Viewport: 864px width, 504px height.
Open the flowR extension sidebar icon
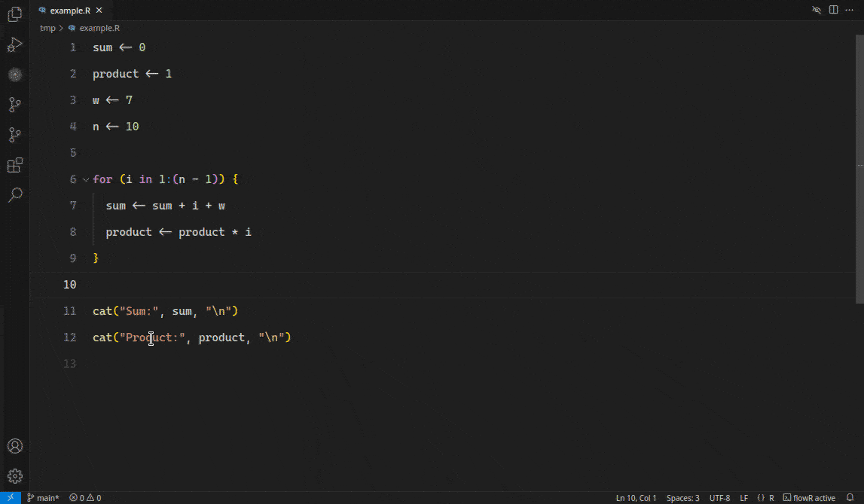pyautogui.click(x=14, y=75)
